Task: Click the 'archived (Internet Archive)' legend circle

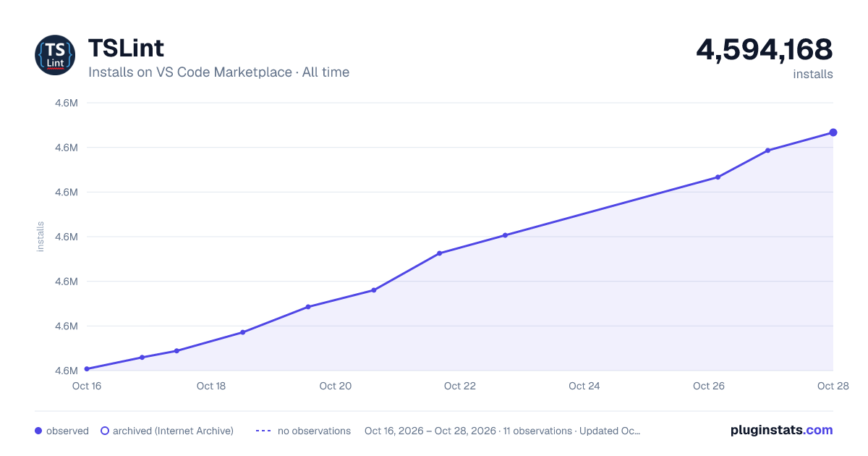Action: point(105,431)
